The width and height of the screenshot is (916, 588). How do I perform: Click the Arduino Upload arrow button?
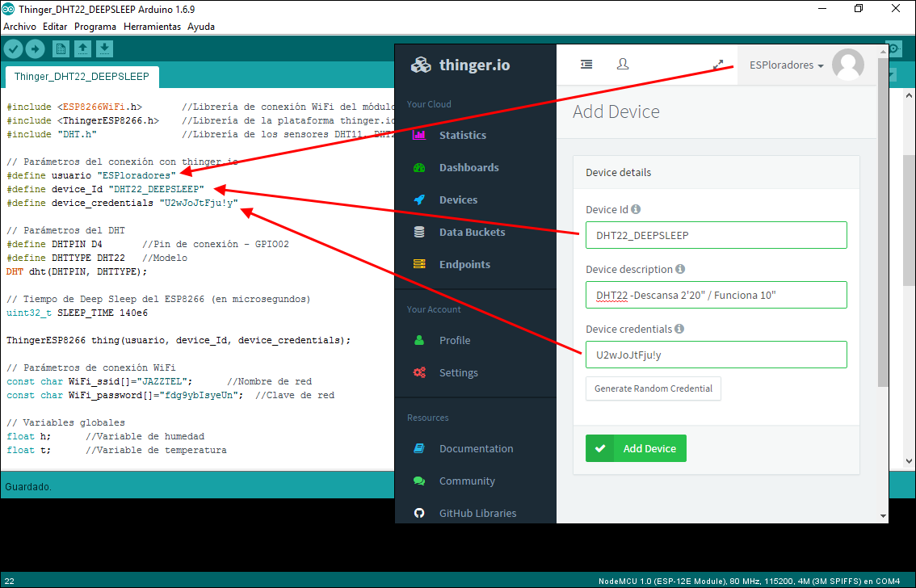click(35, 49)
